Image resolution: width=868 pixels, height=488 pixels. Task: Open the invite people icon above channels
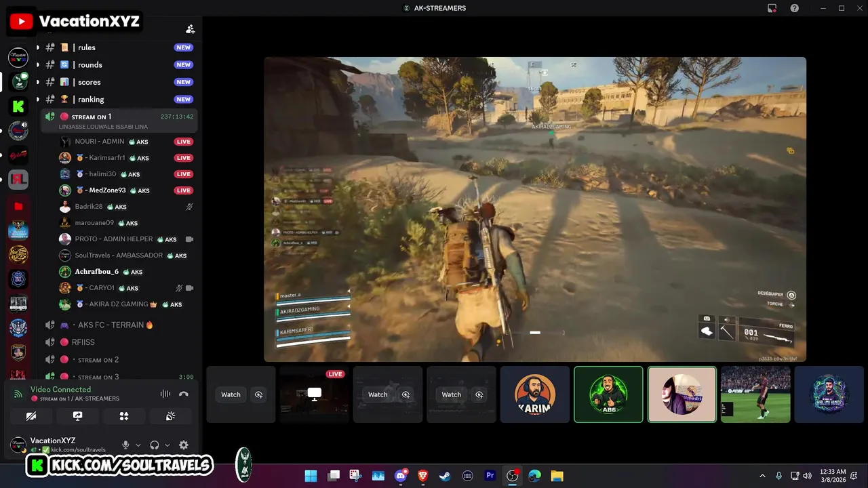click(x=191, y=29)
